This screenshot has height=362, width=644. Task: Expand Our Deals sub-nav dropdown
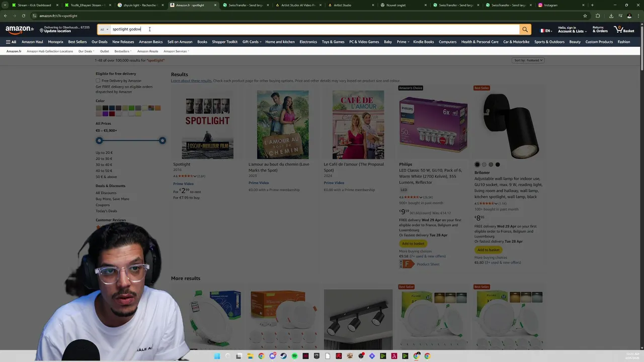[x=86, y=51]
